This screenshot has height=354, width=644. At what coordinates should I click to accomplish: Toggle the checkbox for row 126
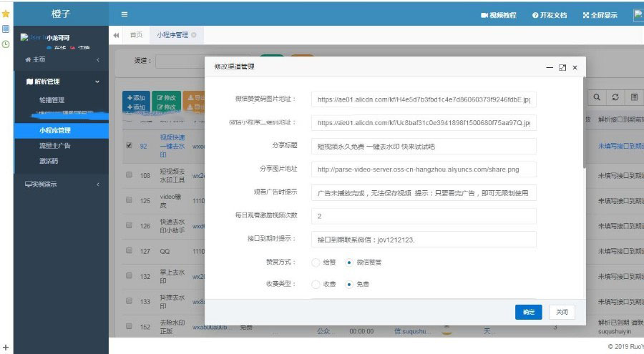coord(129,225)
